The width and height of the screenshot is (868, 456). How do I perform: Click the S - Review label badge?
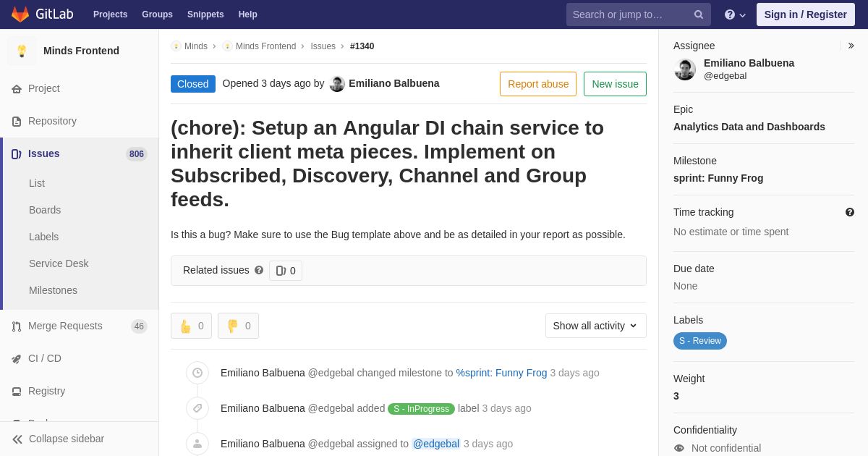(x=700, y=341)
